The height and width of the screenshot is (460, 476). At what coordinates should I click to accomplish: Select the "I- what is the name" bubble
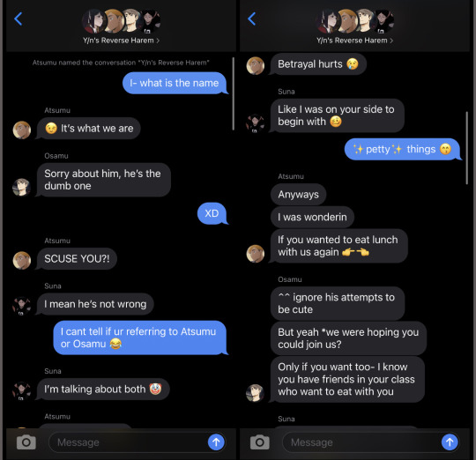tap(175, 83)
